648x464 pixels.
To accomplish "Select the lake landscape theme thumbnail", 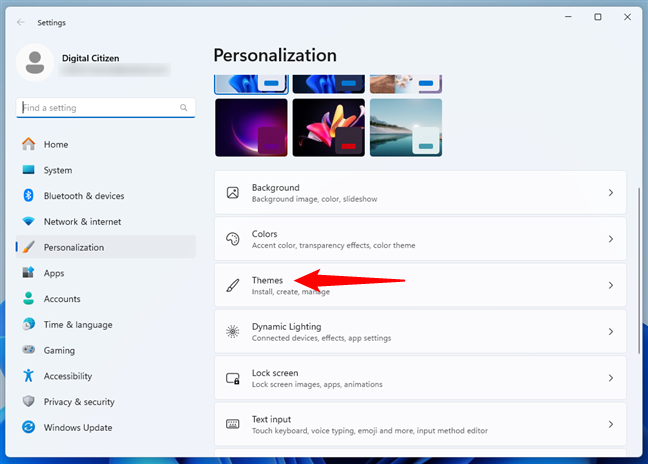I will pyautogui.click(x=406, y=127).
